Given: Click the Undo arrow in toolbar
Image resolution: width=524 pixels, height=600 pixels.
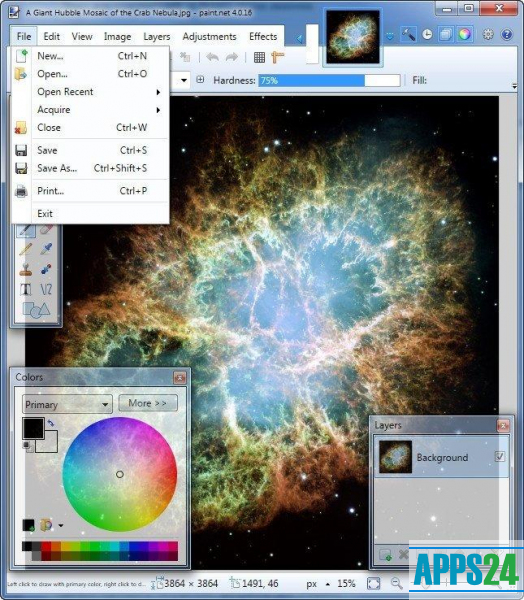Looking at the screenshot, I should (212, 57).
